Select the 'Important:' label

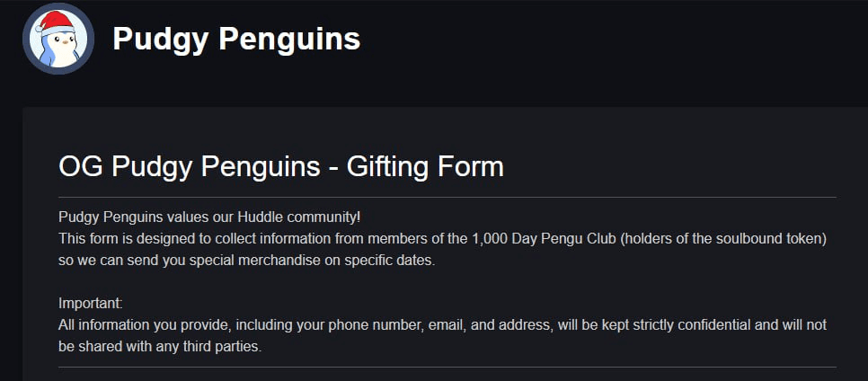pyautogui.click(x=90, y=304)
